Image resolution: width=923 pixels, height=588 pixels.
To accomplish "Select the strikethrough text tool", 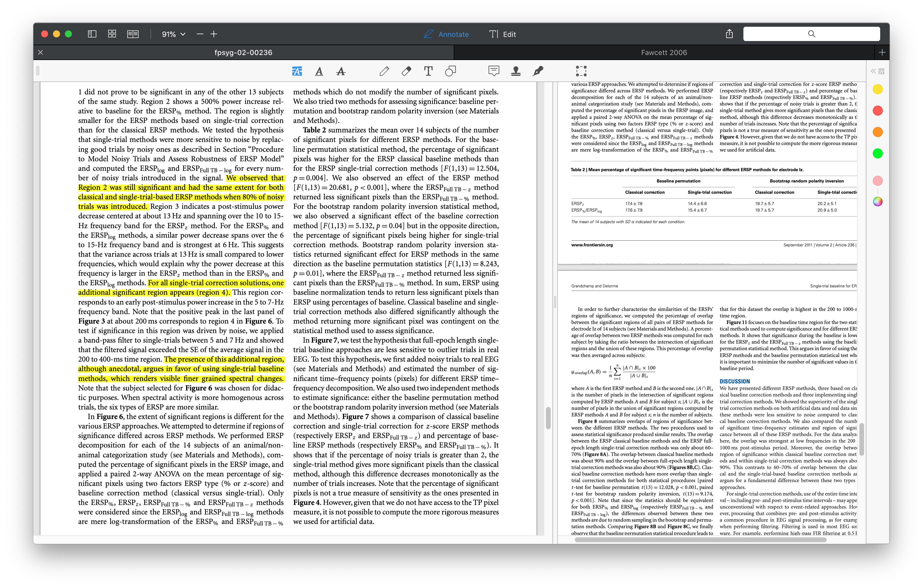I will tap(341, 71).
